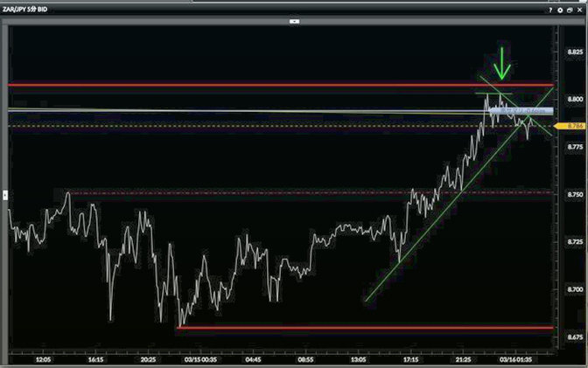This screenshot has height=368, width=588.
Task: Click the 17:15 time axis label
Action: 409,358
